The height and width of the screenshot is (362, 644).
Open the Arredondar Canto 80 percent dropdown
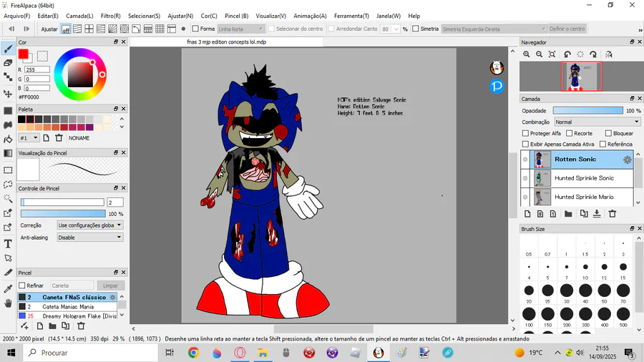(x=390, y=29)
